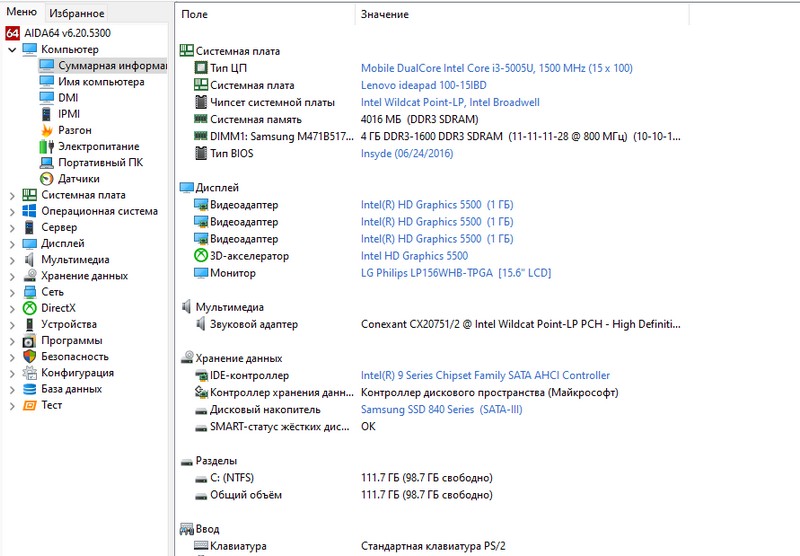The image size is (800, 556).
Task: Expand the Хранение данных tree node
Action: 11,276
